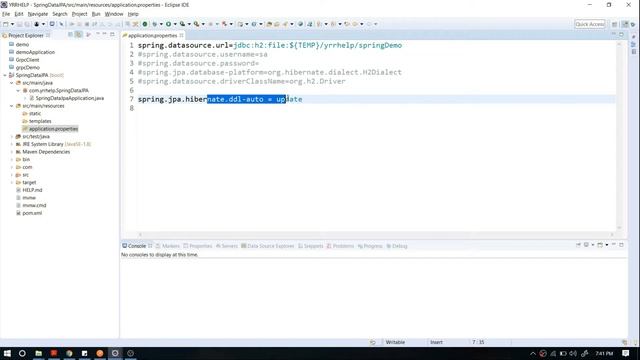
Task: Click line 1 spring.datasource.url text
Action: 270,45
